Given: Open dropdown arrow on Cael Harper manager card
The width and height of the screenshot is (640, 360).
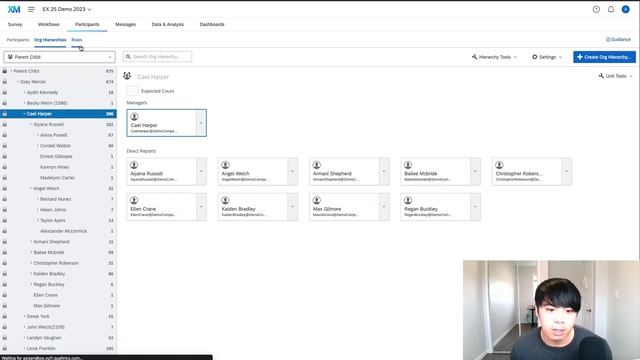Looking at the screenshot, I should tap(201, 123).
